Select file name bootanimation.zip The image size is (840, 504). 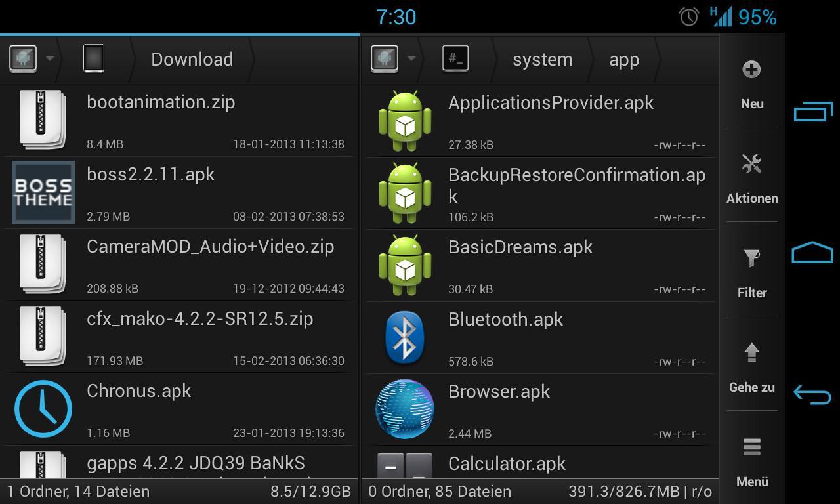(161, 102)
